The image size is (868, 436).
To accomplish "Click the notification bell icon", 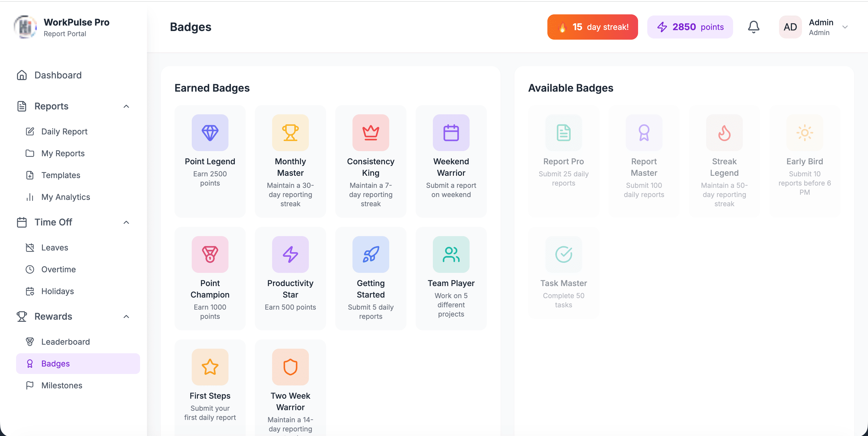I will tap(753, 27).
